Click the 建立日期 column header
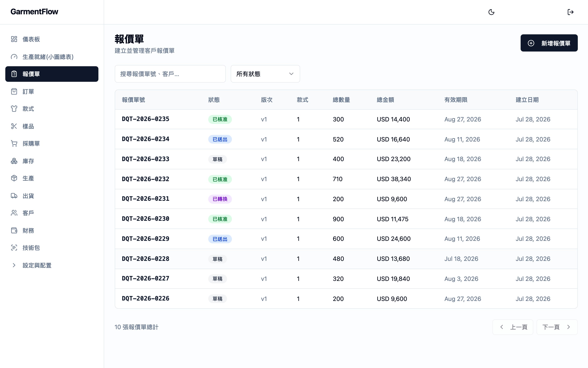This screenshot has height=368, width=588. point(527,100)
